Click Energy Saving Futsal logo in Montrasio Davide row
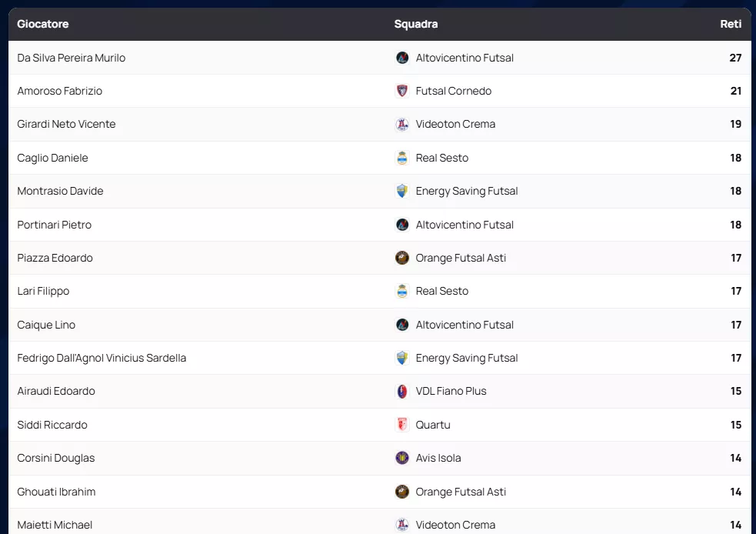This screenshot has height=534, width=756. (401, 191)
